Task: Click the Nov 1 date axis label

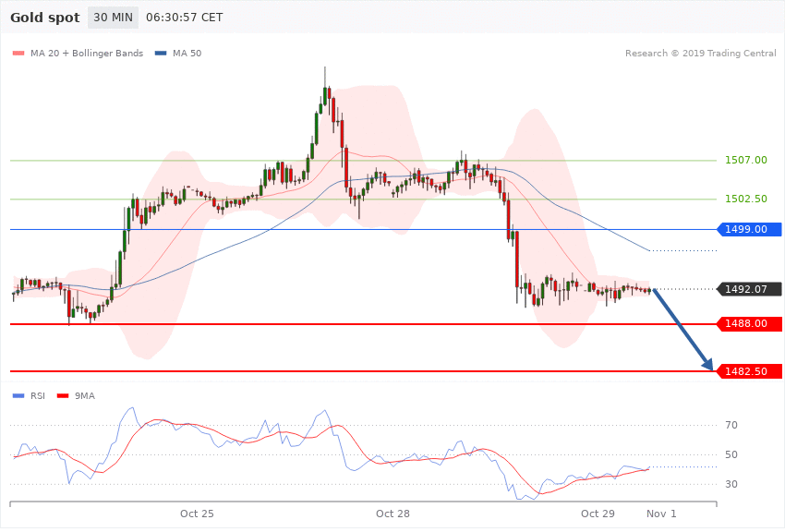Action: (661, 514)
